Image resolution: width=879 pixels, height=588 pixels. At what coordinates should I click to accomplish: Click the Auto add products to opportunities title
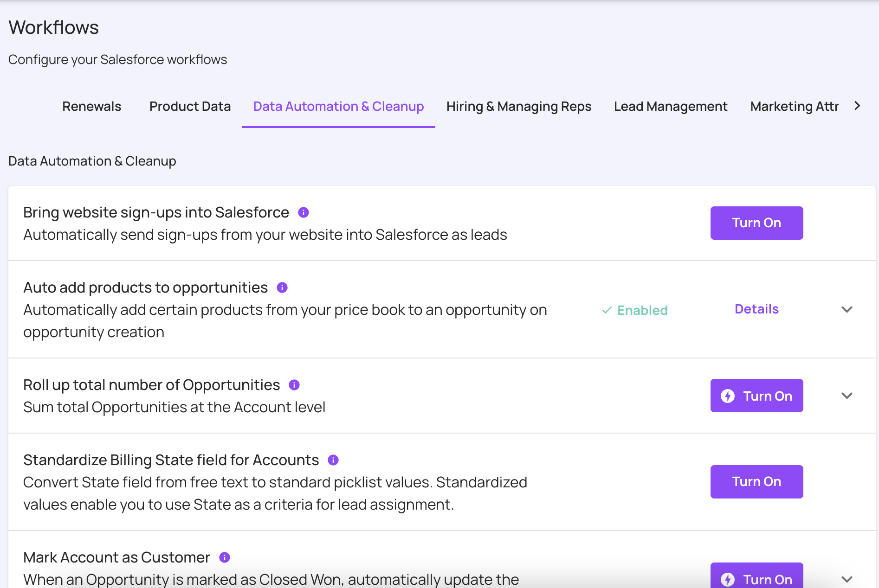click(x=145, y=288)
